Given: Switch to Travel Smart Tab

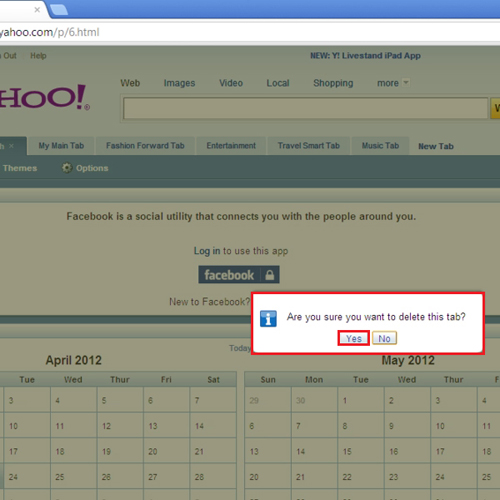Looking at the screenshot, I should click(309, 146).
